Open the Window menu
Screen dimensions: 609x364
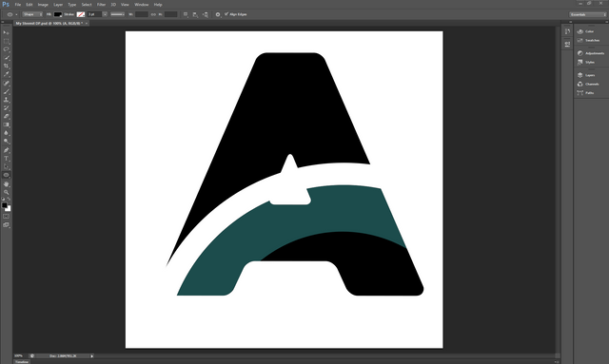142,5
